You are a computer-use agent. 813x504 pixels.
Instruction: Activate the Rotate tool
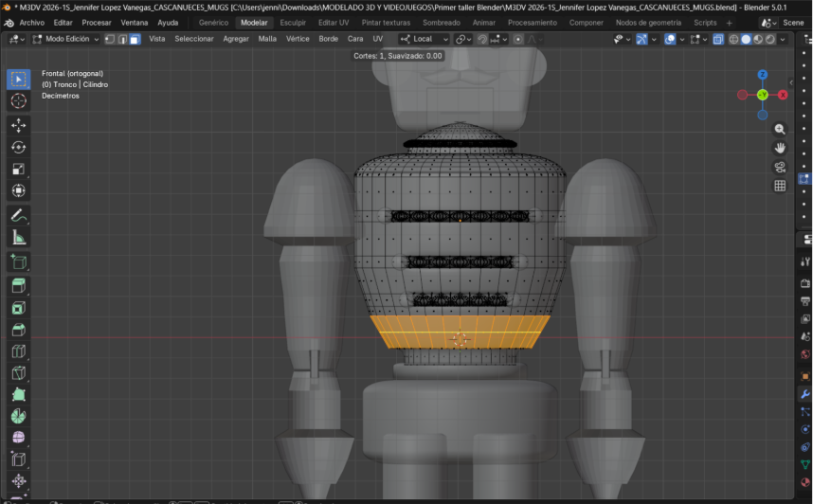(18, 148)
